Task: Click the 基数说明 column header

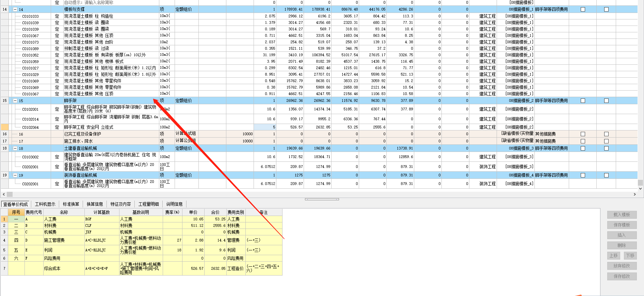Action: (141, 212)
